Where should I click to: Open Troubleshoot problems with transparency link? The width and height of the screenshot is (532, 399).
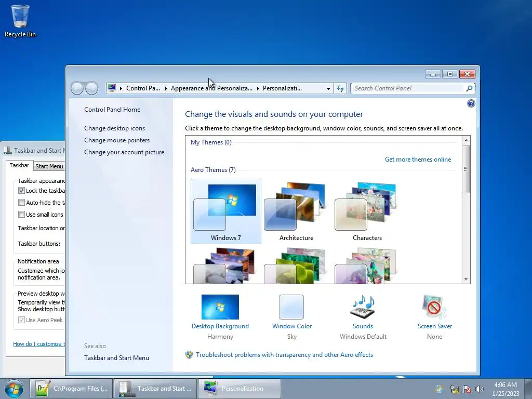[x=284, y=355]
